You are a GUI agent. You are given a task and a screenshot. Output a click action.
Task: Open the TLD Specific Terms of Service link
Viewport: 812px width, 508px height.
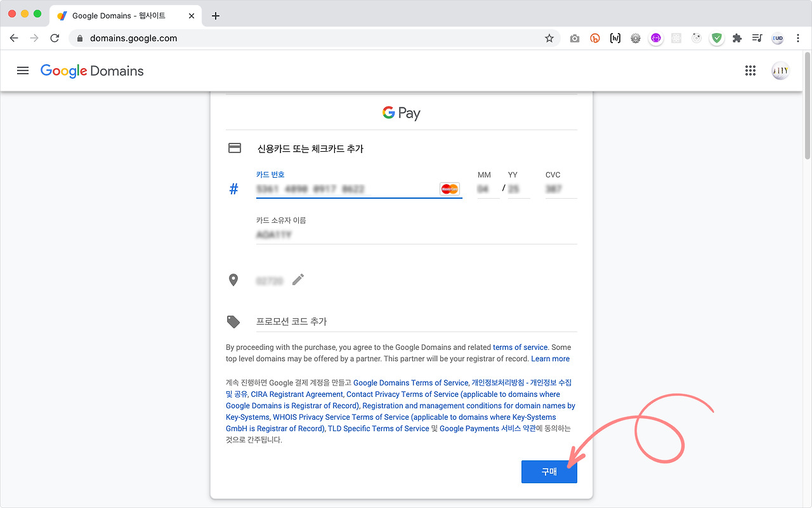(379, 429)
